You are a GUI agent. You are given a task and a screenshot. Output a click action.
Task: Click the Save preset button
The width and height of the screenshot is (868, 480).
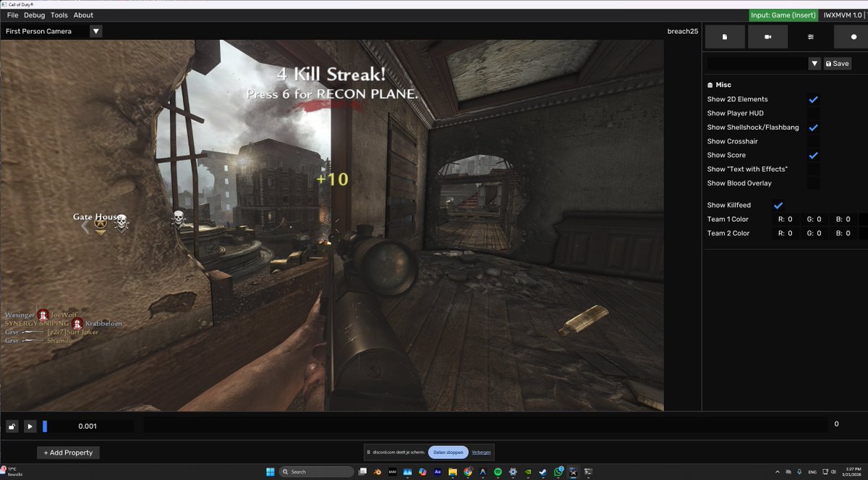coord(837,64)
